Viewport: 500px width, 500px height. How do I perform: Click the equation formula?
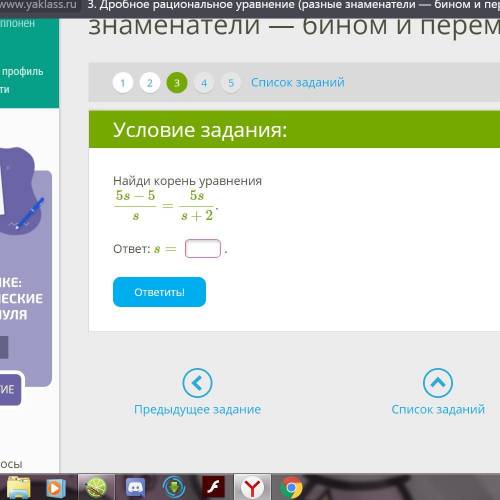tap(166, 205)
